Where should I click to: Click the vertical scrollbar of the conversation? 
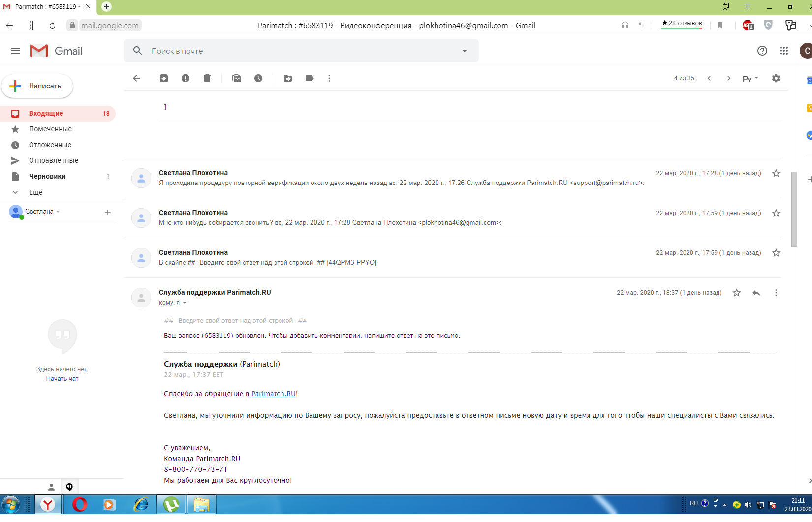[x=793, y=209]
